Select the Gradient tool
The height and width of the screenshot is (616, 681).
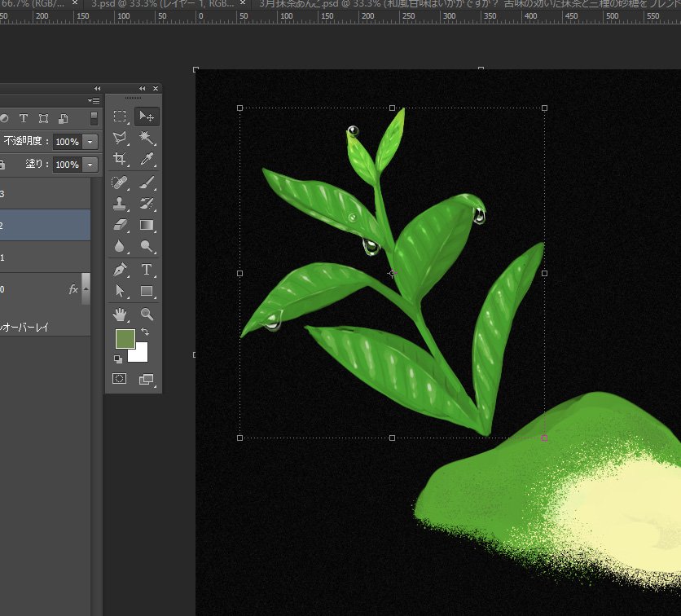pyautogui.click(x=147, y=225)
